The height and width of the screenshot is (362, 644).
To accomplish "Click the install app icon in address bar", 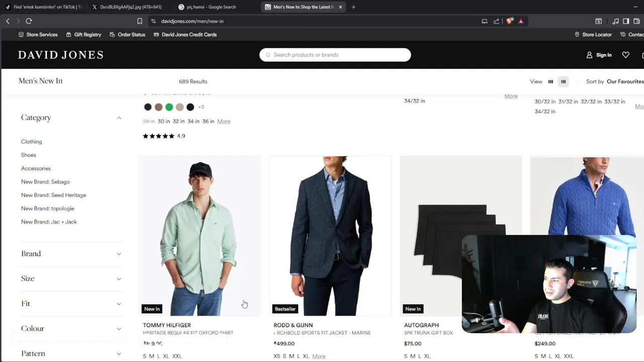I will (485, 21).
